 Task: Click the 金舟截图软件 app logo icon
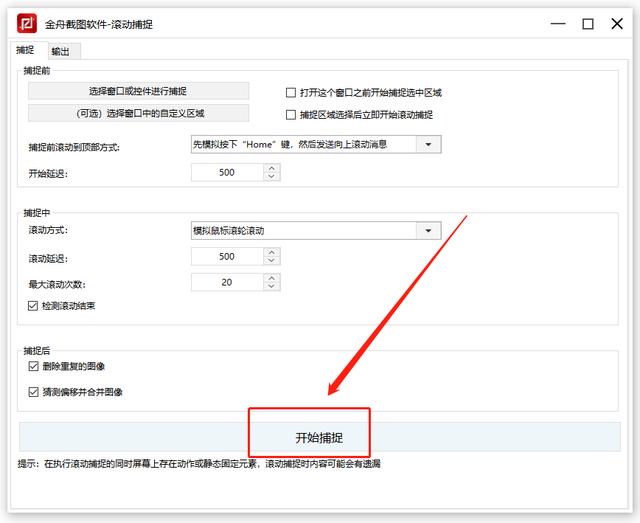tap(27, 24)
